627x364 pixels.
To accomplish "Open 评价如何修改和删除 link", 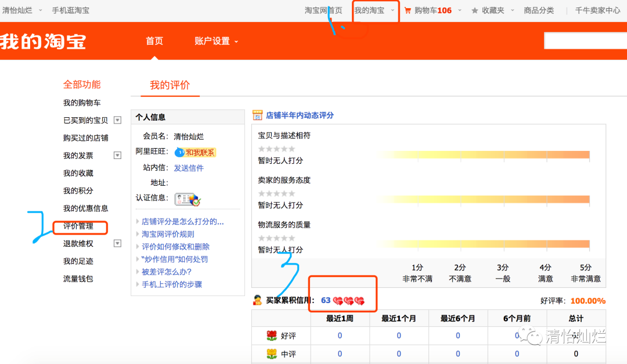I will (x=175, y=247).
